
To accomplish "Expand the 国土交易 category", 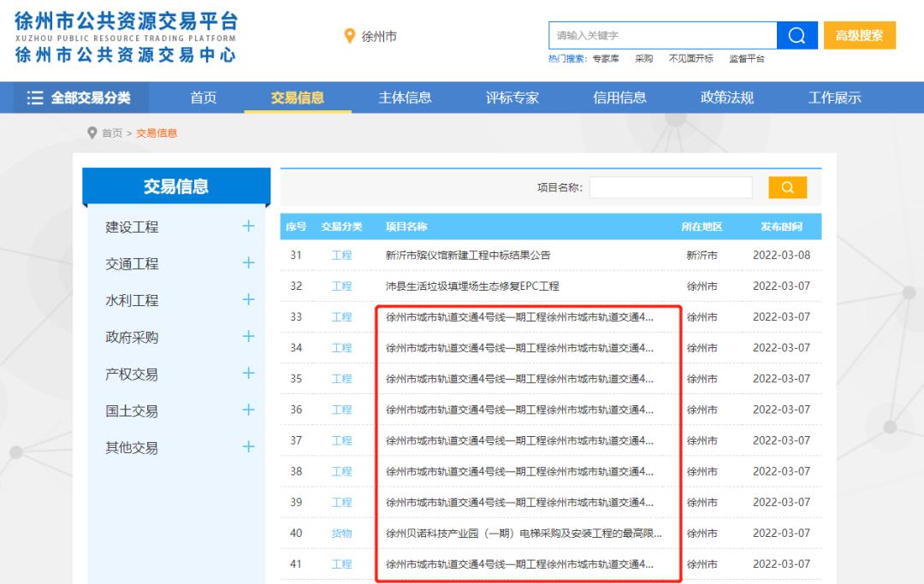I will pos(248,410).
